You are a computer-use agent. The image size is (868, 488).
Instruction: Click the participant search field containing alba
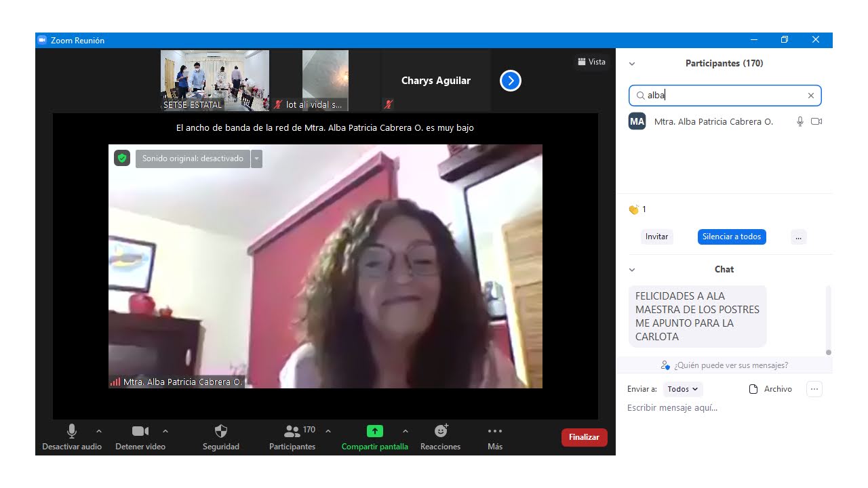click(x=725, y=96)
